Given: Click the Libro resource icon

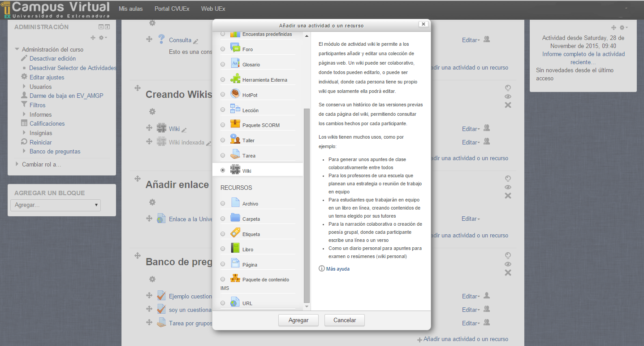Looking at the screenshot, I should (x=235, y=248).
